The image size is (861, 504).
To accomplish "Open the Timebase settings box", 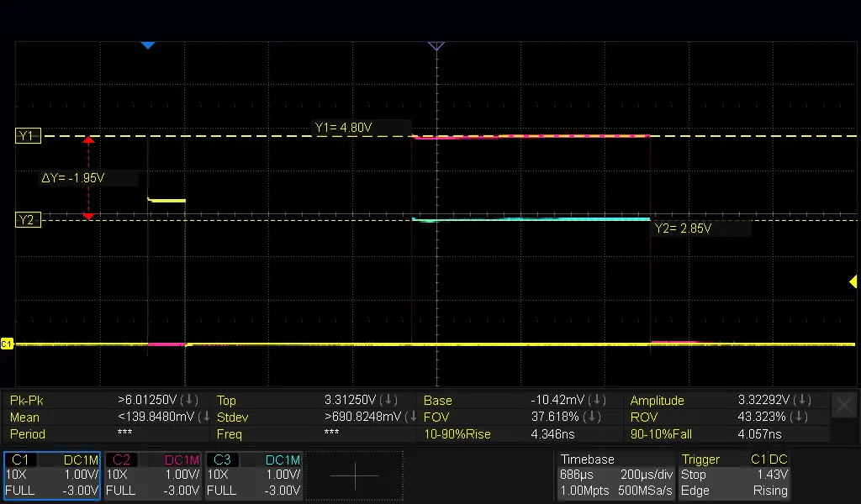I will (x=616, y=475).
